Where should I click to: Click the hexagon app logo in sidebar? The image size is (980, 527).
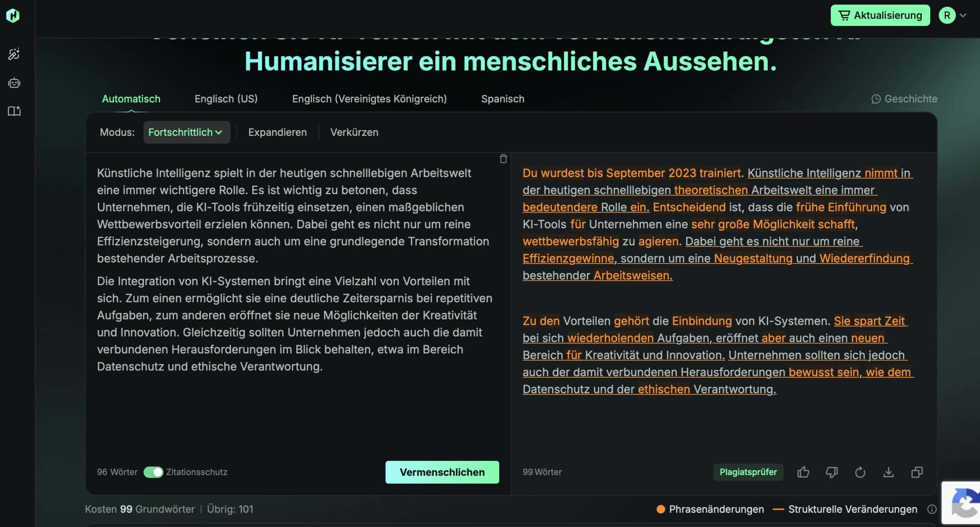(13, 15)
